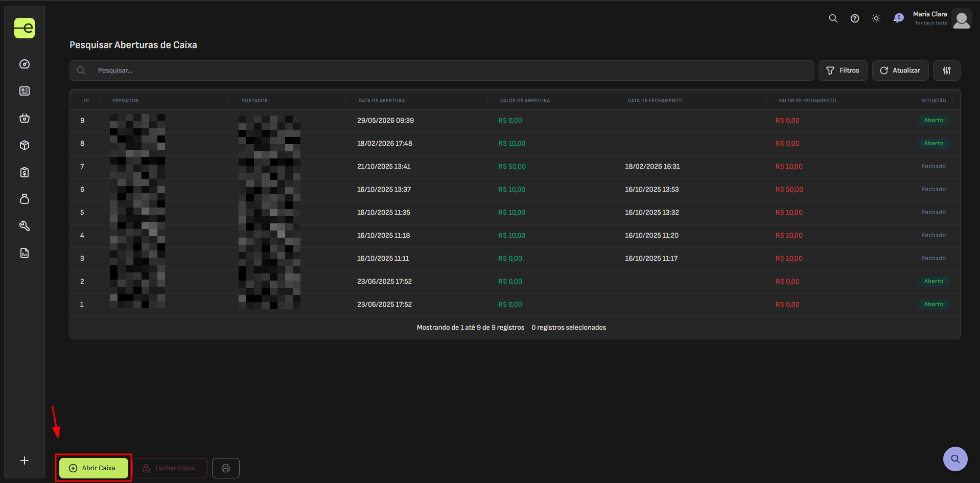Screen dimensions: 980x483
Task: Click closing date 18/02/2026 16:31
Action: click(652, 167)
